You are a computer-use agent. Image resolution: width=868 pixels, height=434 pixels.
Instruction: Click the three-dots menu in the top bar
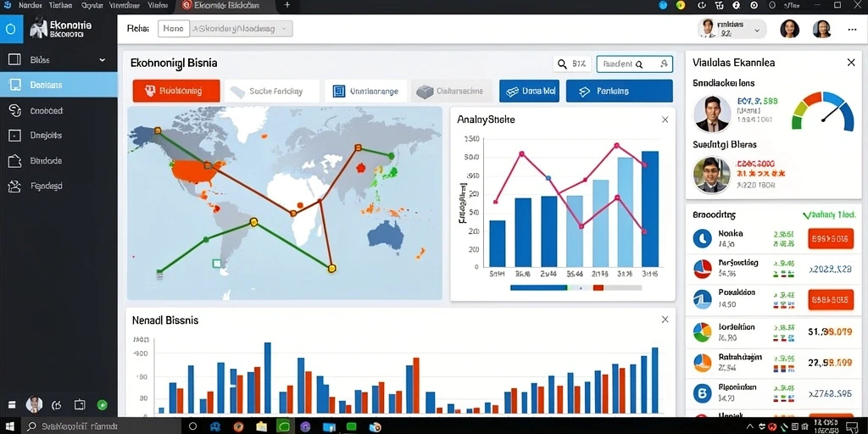[x=852, y=30]
